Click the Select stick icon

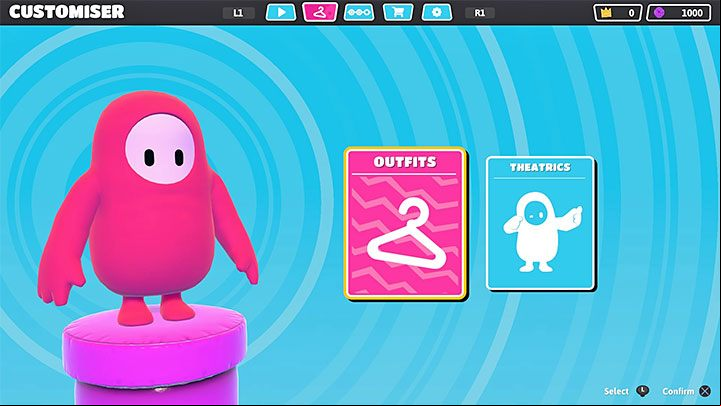642,391
